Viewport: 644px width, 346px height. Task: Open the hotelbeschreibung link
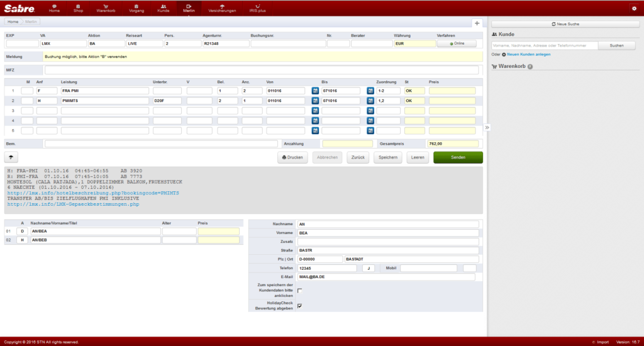(93, 193)
